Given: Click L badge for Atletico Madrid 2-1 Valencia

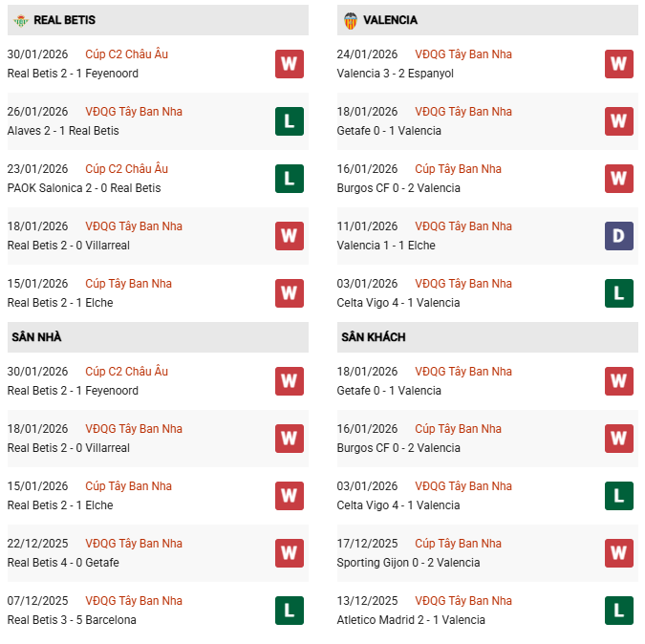Looking at the screenshot, I should (619, 611).
